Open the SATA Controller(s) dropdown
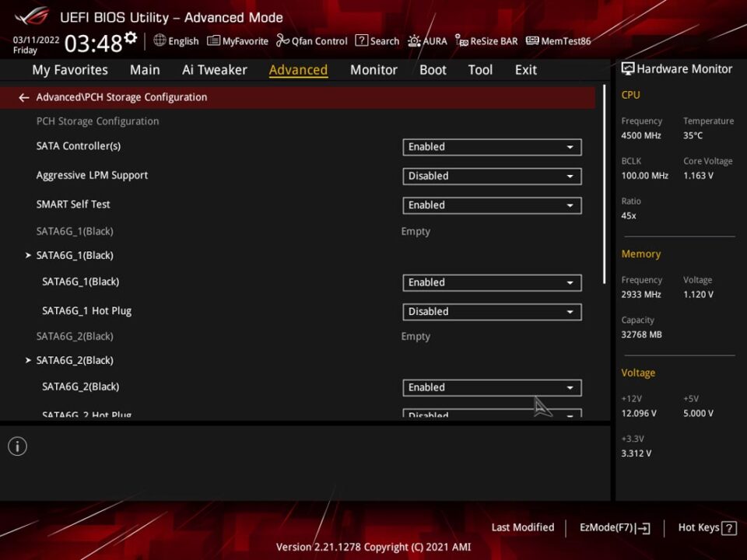 pos(492,147)
